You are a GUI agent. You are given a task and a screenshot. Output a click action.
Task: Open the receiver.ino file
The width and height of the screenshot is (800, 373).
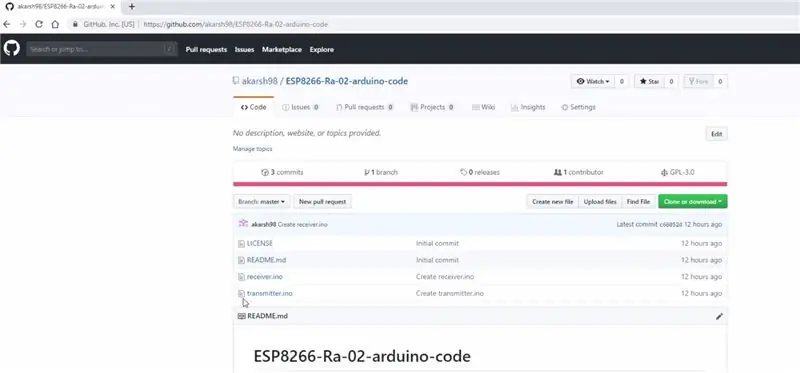[x=264, y=277]
